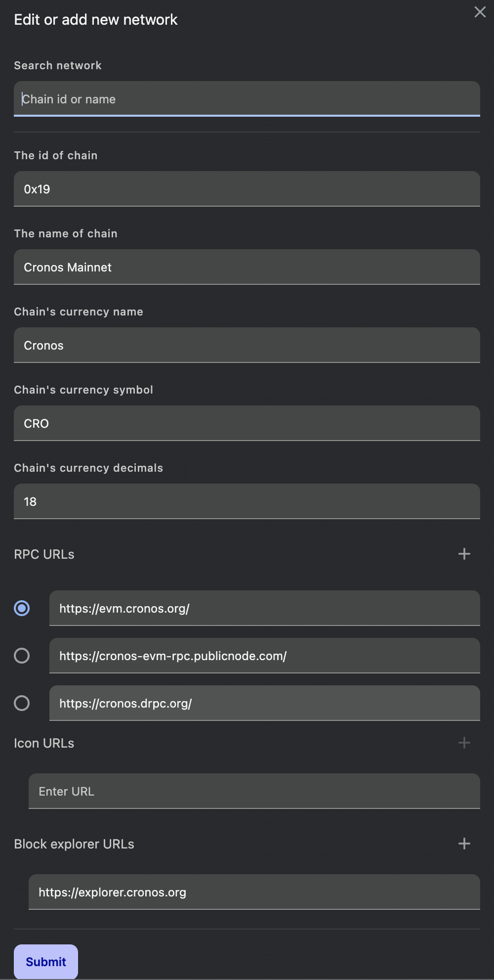Submit the network form

coord(46,962)
